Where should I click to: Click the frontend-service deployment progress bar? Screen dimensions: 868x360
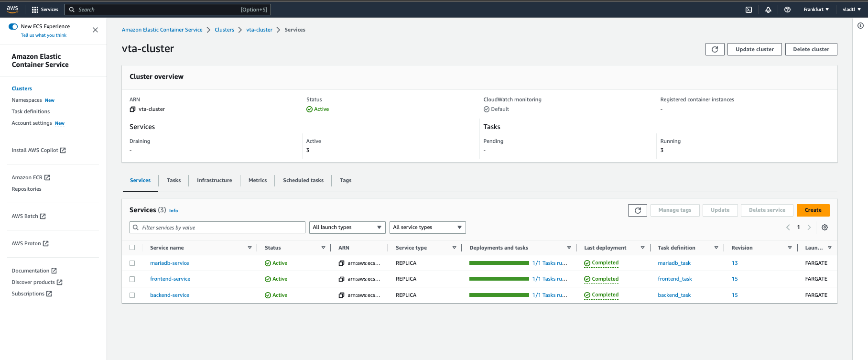499,279
